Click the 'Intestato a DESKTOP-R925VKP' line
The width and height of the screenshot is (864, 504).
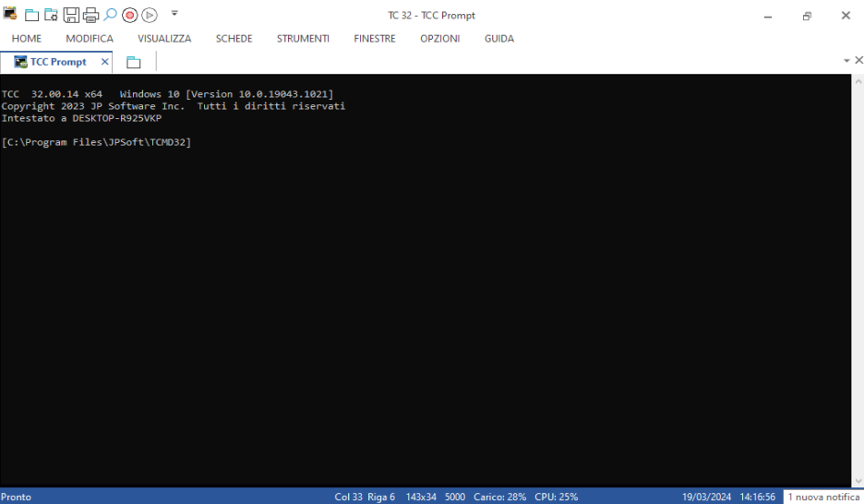point(81,118)
